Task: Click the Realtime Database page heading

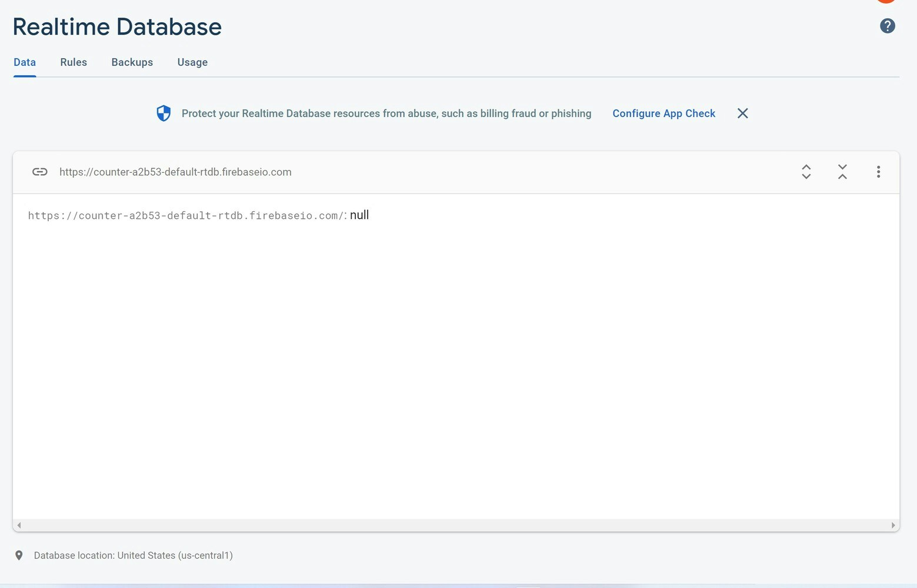Action: [x=117, y=27]
